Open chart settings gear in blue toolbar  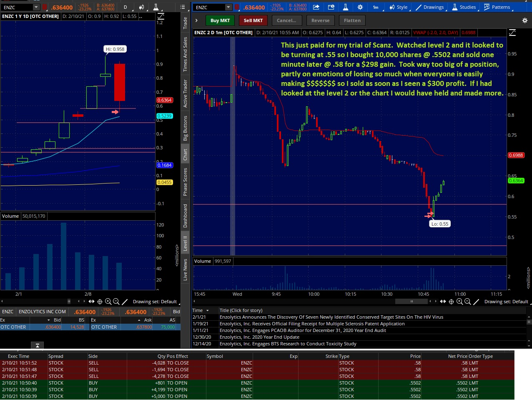(360, 7)
